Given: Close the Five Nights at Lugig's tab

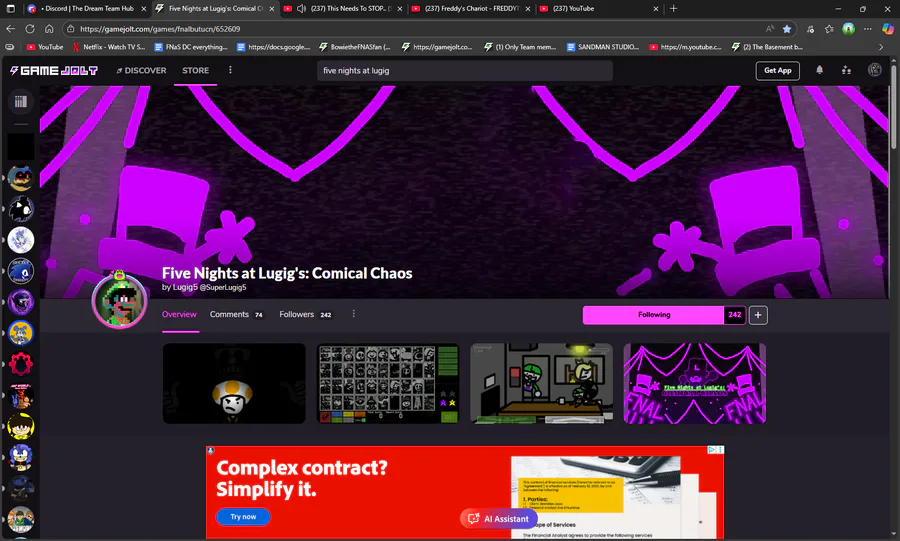Looking at the screenshot, I should pyautogui.click(x=272, y=9).
